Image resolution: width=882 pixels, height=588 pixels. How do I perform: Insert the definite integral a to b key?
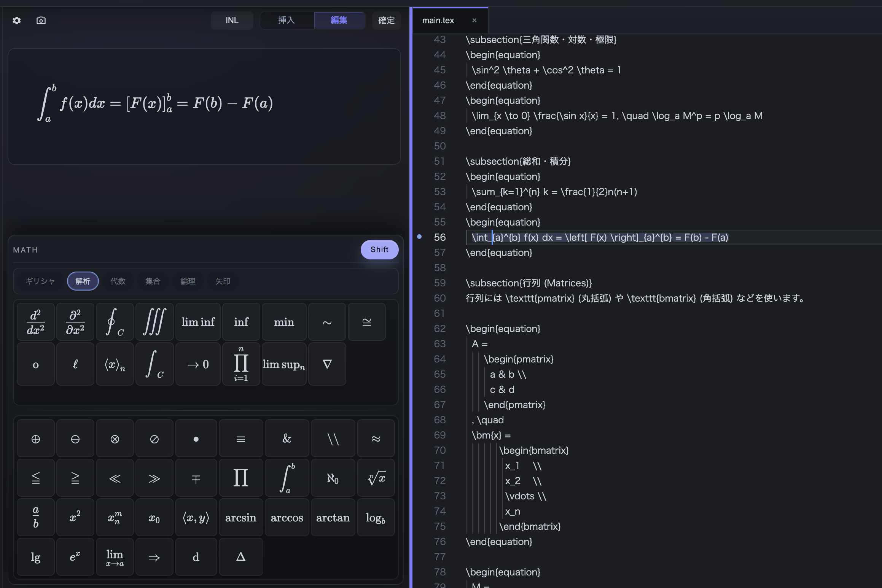(x=287, y=478)
